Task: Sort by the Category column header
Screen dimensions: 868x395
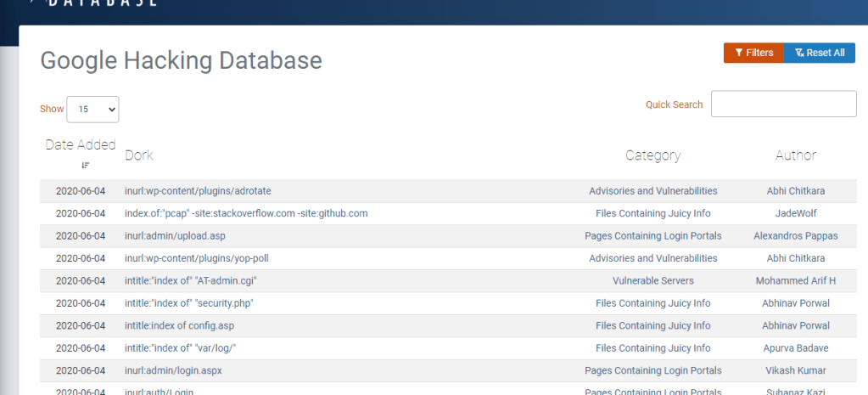Action: (652, 155)
